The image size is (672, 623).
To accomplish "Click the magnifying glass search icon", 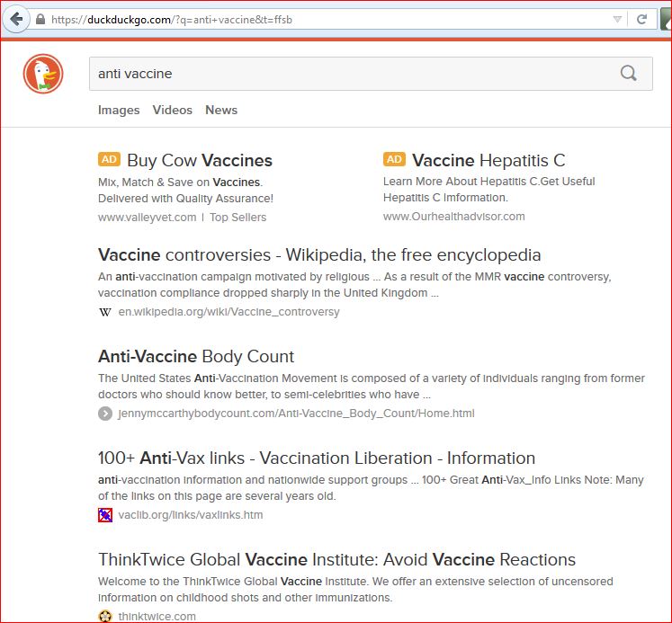I will click(628, 73).
